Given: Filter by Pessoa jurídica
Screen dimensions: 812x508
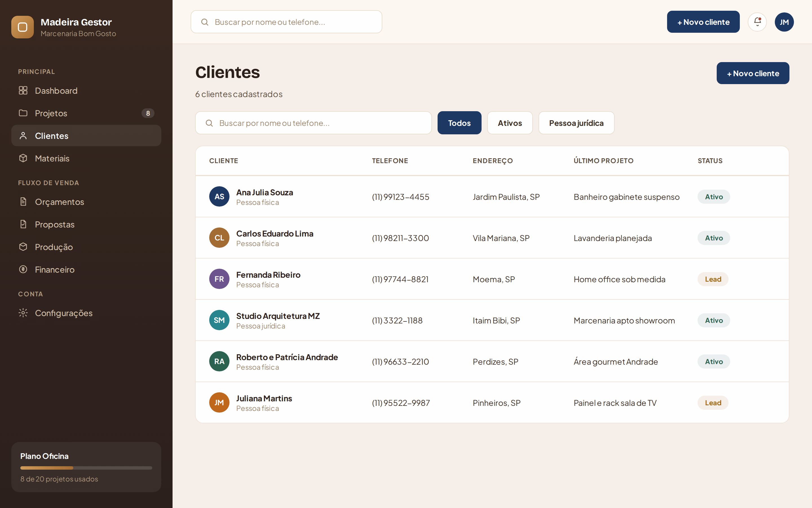Looking at the screenshot, I should point(576,123).
